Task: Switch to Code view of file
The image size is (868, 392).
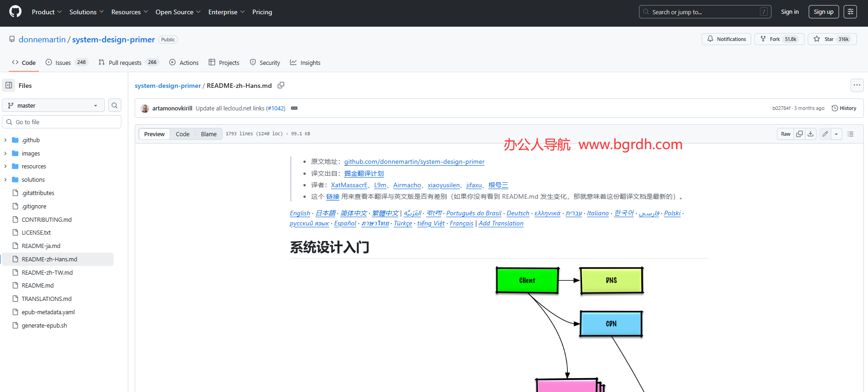Action: coord(183,134)
